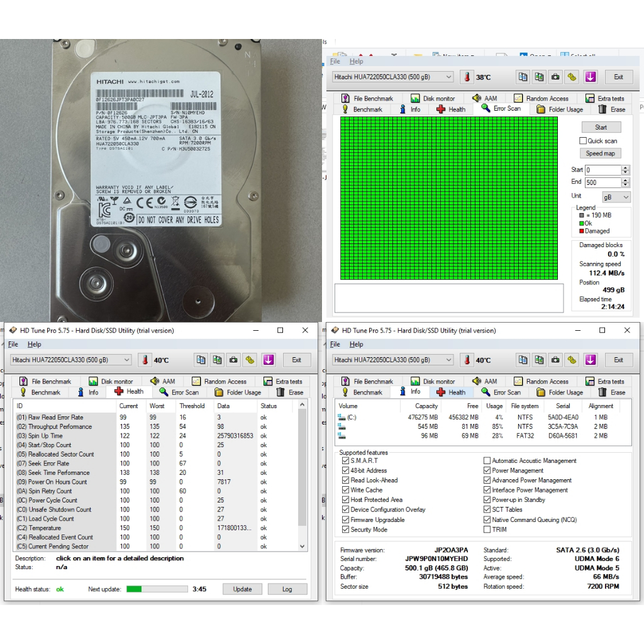Open the Hitachi drive dropdown in the Health window
The image size is (644, 644).
point(126,360)
